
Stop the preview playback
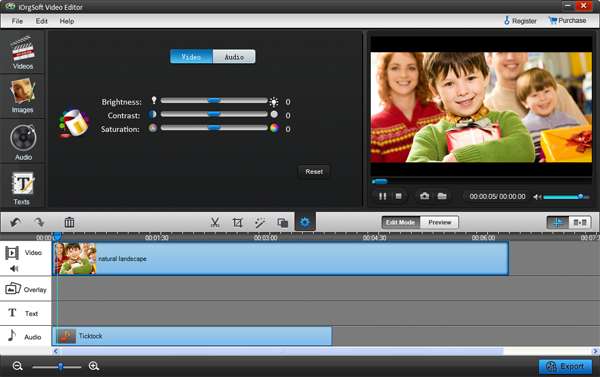pyautogui.click(x=398, y=196)
